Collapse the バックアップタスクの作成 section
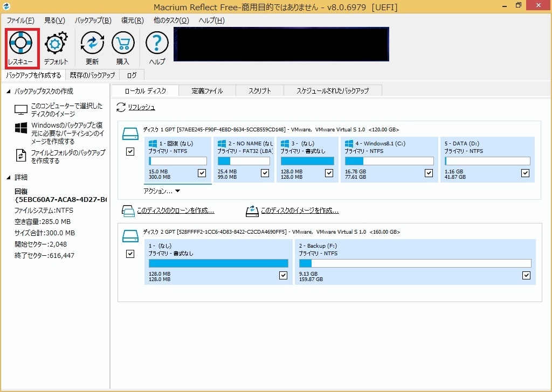This screenshot has height=392, width=552. coord(9,92)
